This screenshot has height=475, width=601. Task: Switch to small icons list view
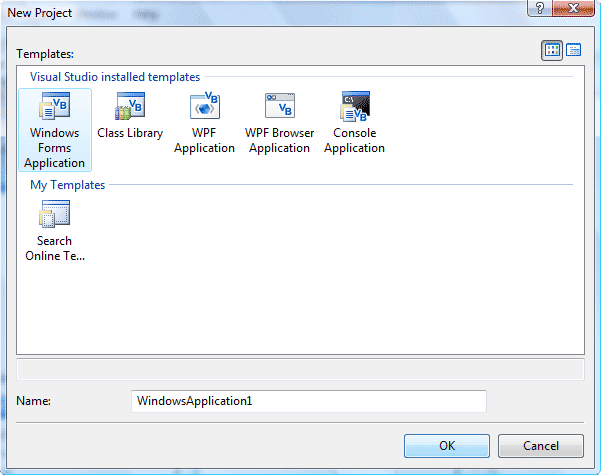pos(573,50)
